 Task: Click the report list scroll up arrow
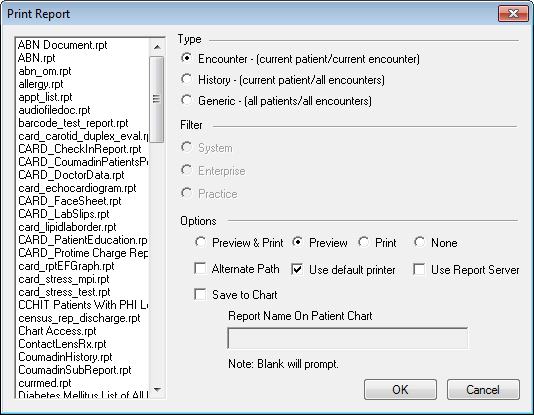pyautogui.click(x=157, y=47)
